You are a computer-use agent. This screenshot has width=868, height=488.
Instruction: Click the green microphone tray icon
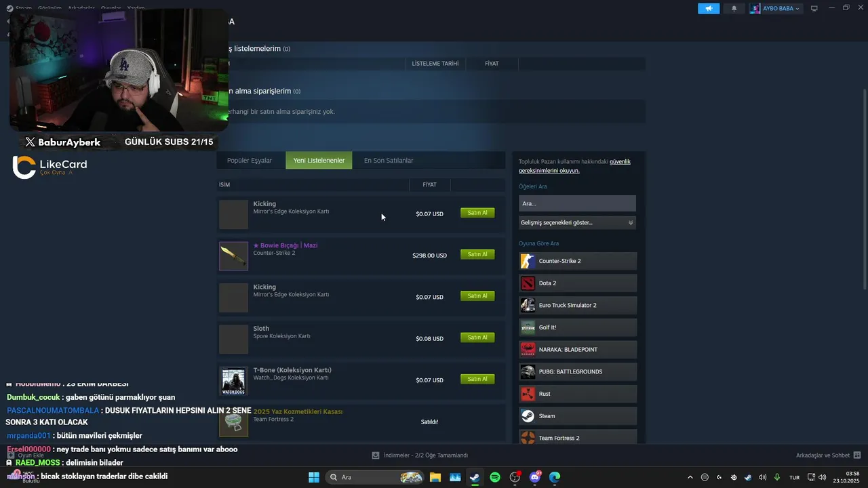[x=777, y=477]
